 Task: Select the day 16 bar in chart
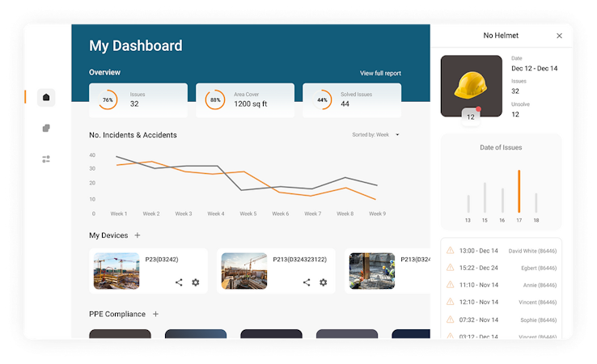[502, 201]
